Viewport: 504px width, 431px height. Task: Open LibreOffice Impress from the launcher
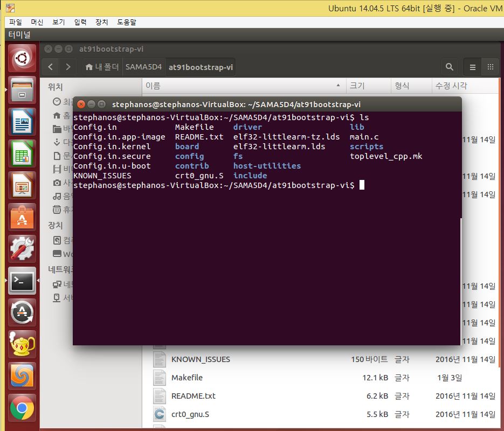coord(22,185)
